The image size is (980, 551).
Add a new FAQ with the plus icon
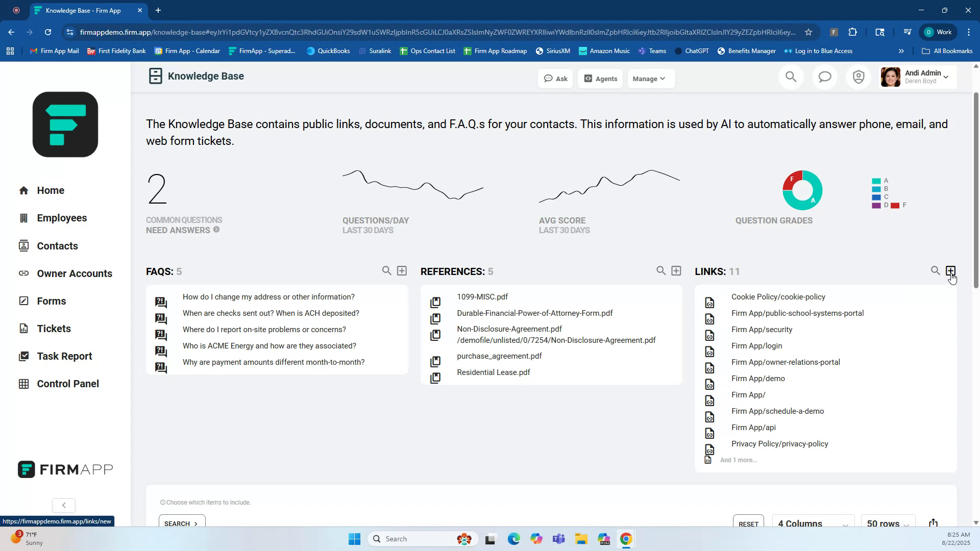[402, 270]
